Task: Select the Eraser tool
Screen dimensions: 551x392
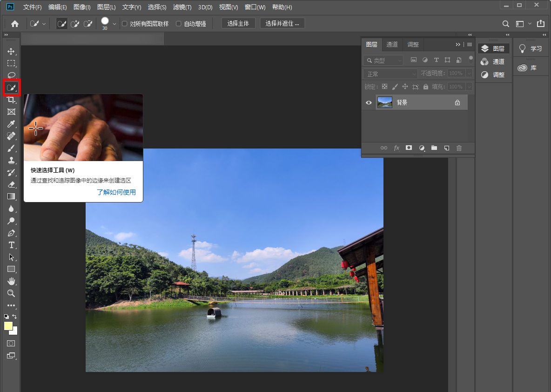Action: click(11, 184)
